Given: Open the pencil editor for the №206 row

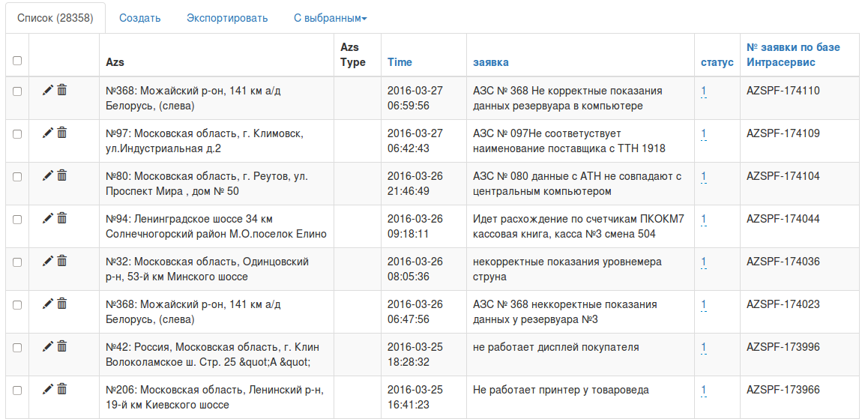Looking at the screenshot, I should (x=48, y=389).
